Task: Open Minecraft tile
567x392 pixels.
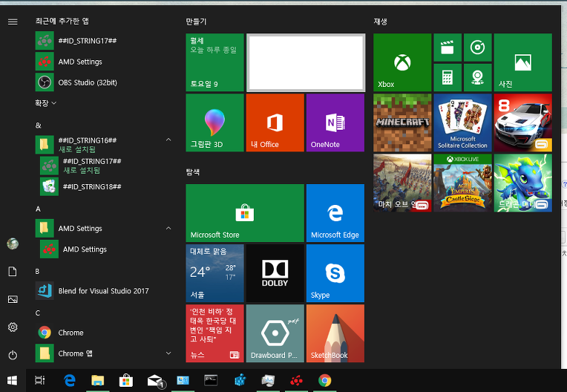Action: [402, 122]
